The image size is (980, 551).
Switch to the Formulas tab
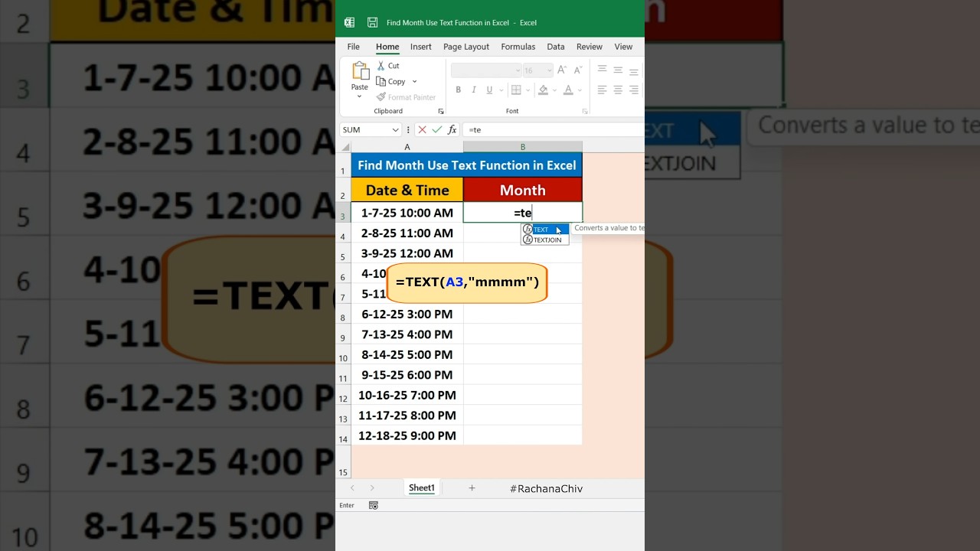coord(518,47)
